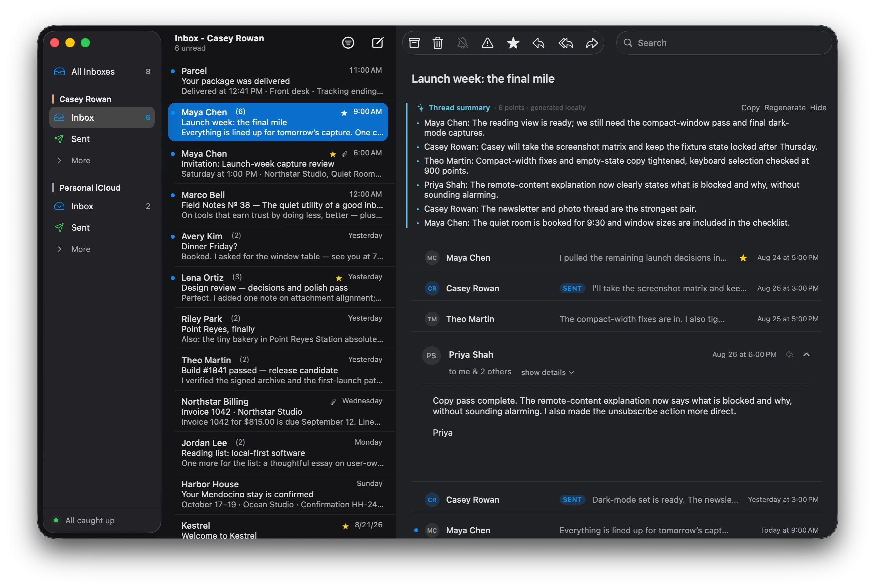Click in the Search field
The image size is (875, 588).
pyautogui.click(x=724, y=43)
